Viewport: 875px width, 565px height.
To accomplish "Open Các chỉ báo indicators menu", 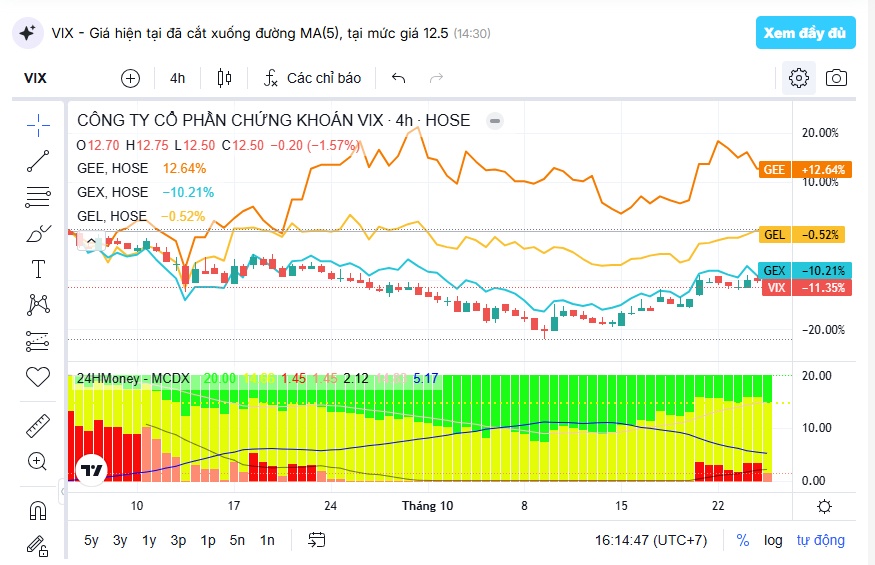I will coord(312,78).
